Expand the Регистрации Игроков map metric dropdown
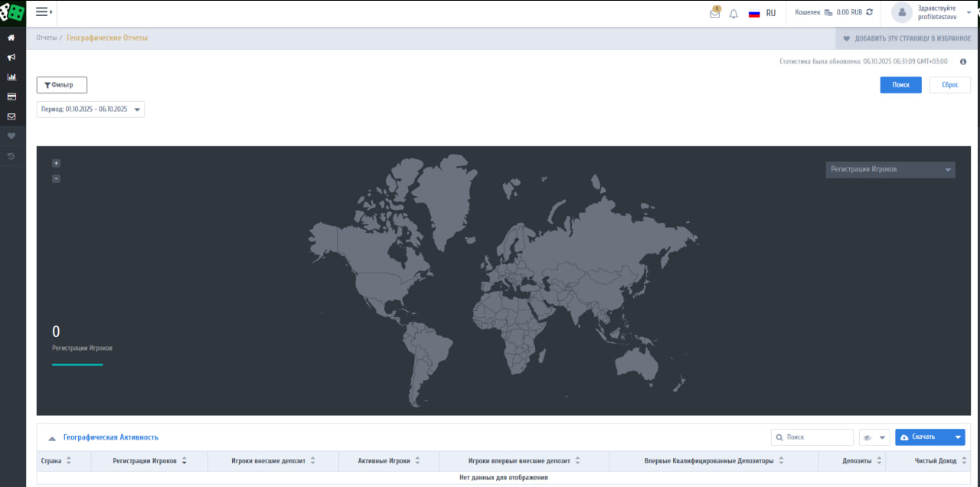This screenshot has width=980, height=487. coord(890,169)
